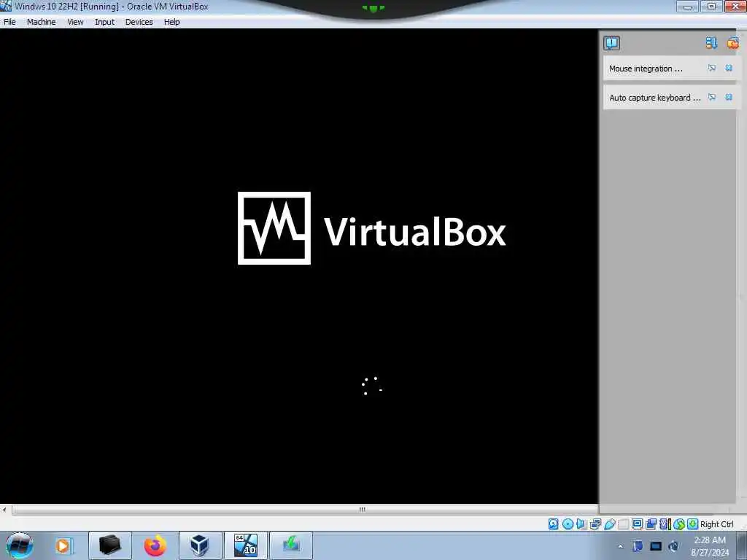Show details for Auto capture keyboard notification
Viewport: 747px width, 560px height.
712,97
